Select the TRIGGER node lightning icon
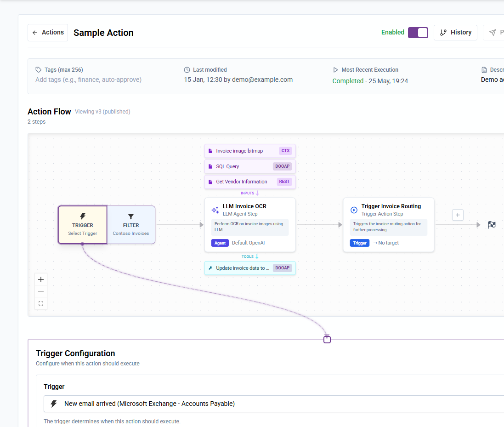The image size is (504, 427). 83,216
